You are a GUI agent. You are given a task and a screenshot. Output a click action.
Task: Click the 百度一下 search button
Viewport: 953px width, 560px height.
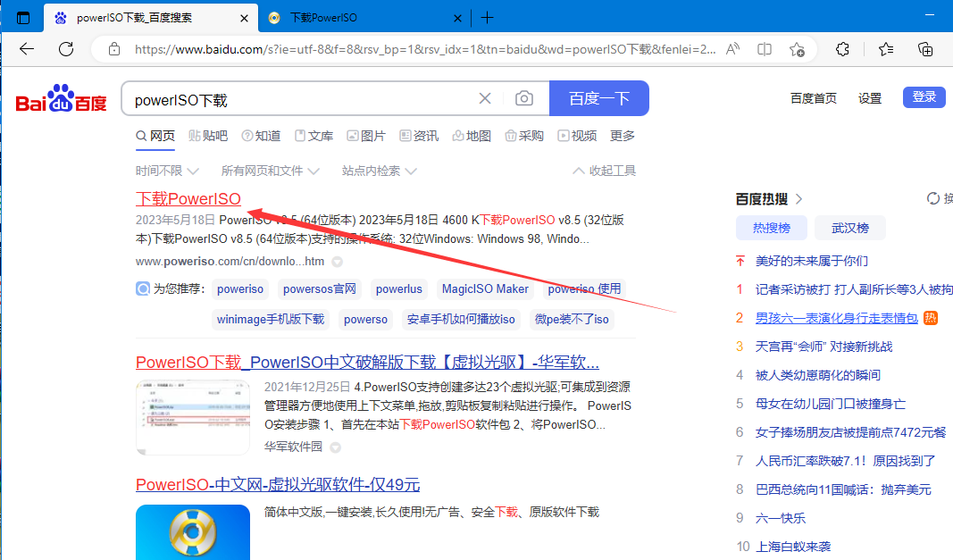598,98
